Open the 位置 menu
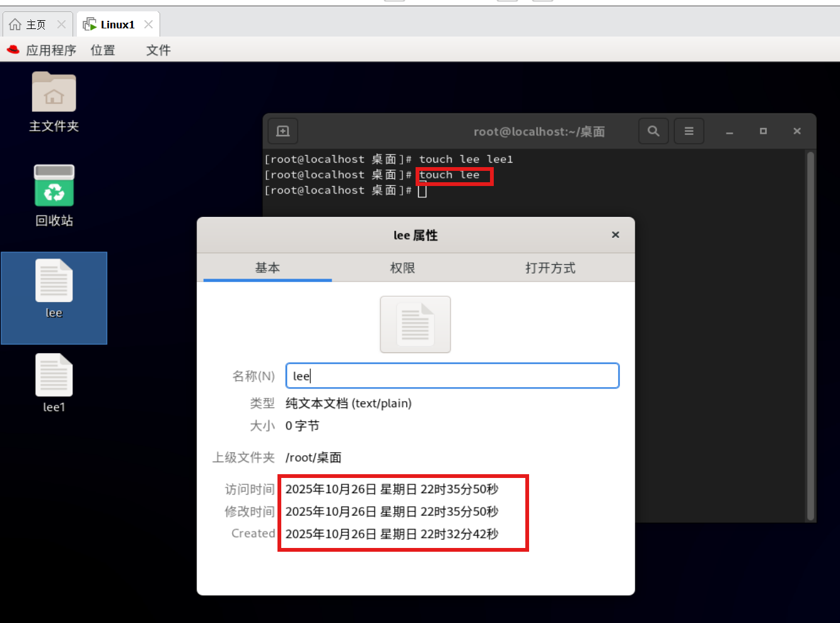Image resolution: width=840 pixels, height=623 pixels. click(x=103, y=50)
